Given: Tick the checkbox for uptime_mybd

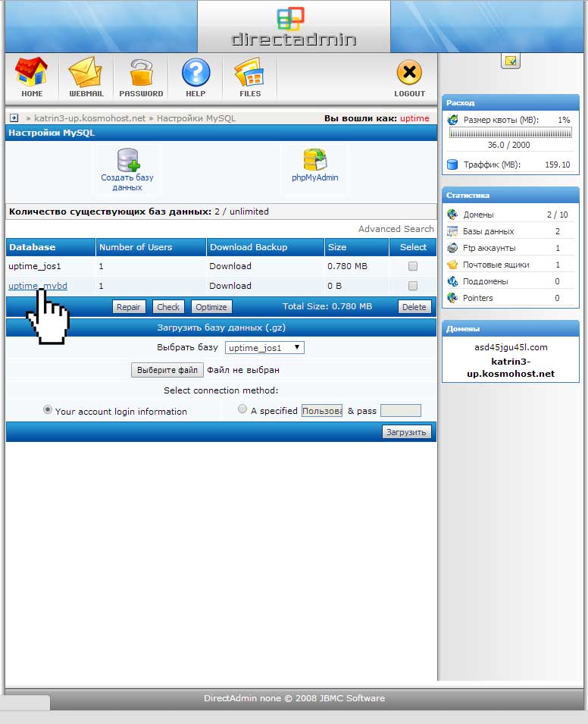Looking at the screenshot, I should coord(413,286).
